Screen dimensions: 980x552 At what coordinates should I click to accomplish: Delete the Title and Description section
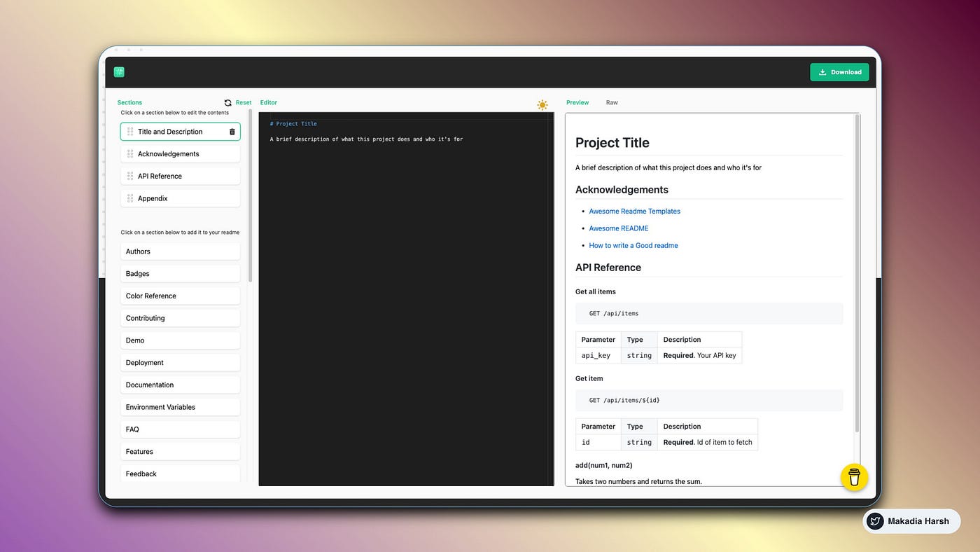coord(232,132)
